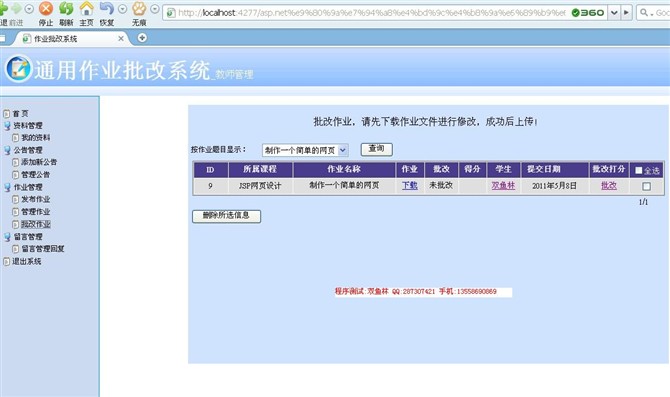Tick the 全选 header checkbox
Screen dimensions: 670x397
(639, 171)
